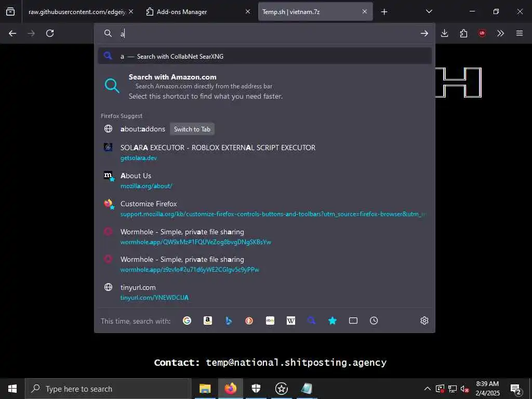This screenshot has width=532, height=399.
Task: Search this time with eBay
Action: click(x=270, y=321)
